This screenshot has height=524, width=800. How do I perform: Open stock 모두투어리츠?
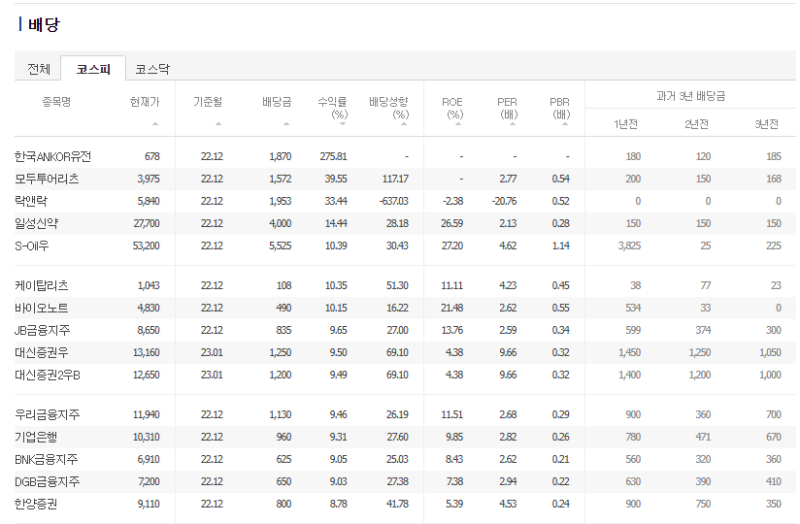pos(46,179)
